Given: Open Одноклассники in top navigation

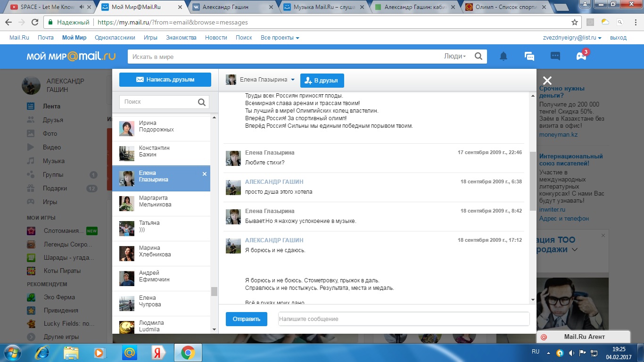Looking at the screenshot, I should tap(115, 38).
